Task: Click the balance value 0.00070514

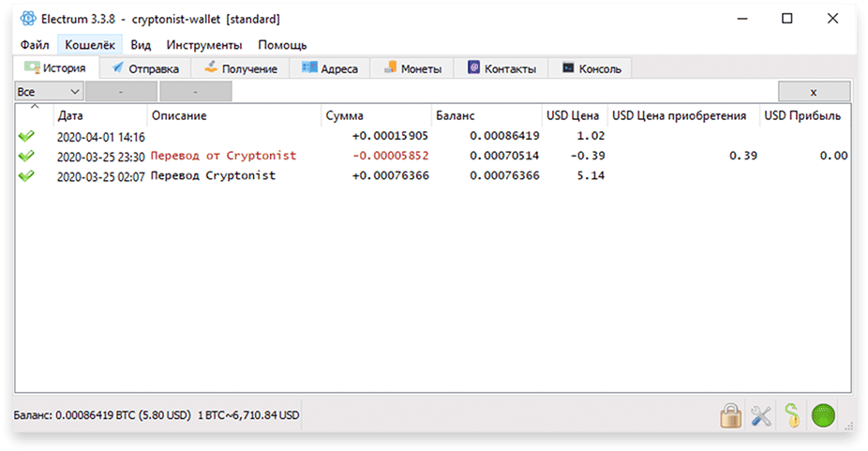Action: [x=504, y=156]
